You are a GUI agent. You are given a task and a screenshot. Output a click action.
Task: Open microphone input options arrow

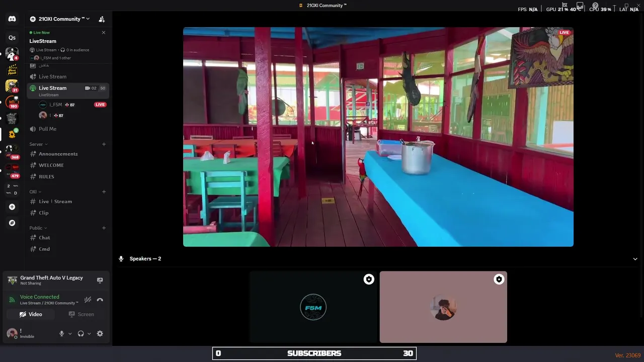coord(70,333)
